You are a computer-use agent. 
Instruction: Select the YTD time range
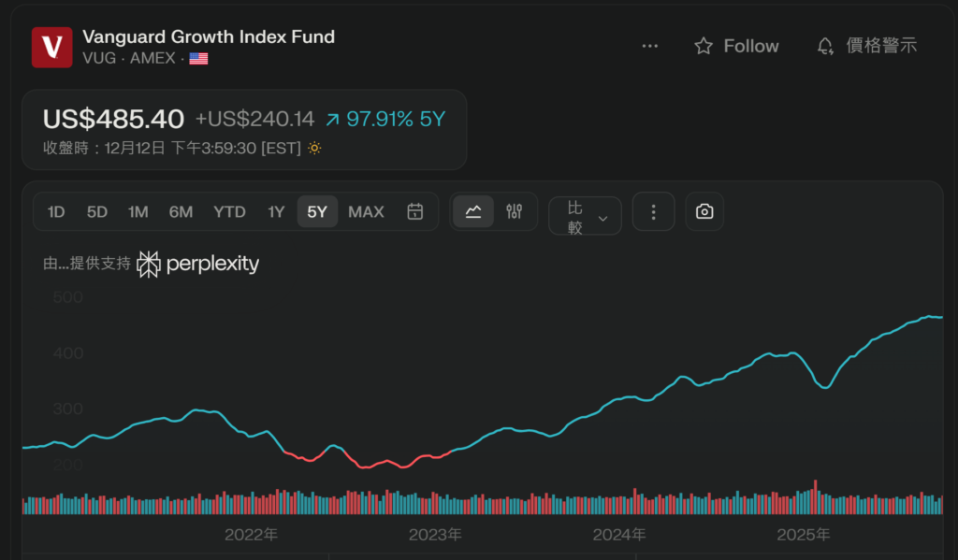tap(229, 212)
